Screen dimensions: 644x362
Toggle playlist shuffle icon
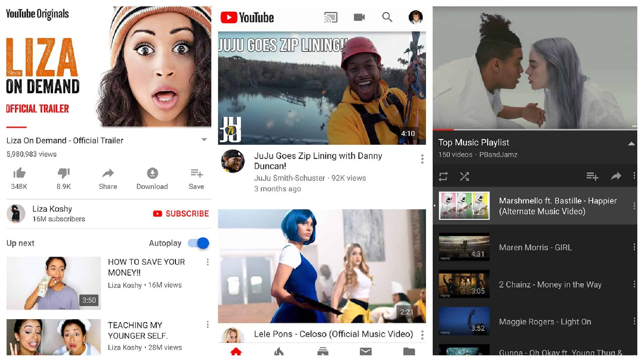coord(464,176)
